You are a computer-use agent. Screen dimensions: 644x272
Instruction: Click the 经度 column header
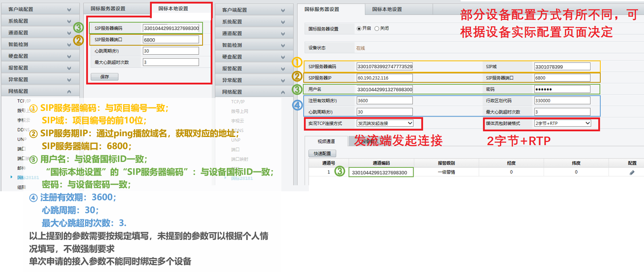pyautogui.click(x=511, y=163)
